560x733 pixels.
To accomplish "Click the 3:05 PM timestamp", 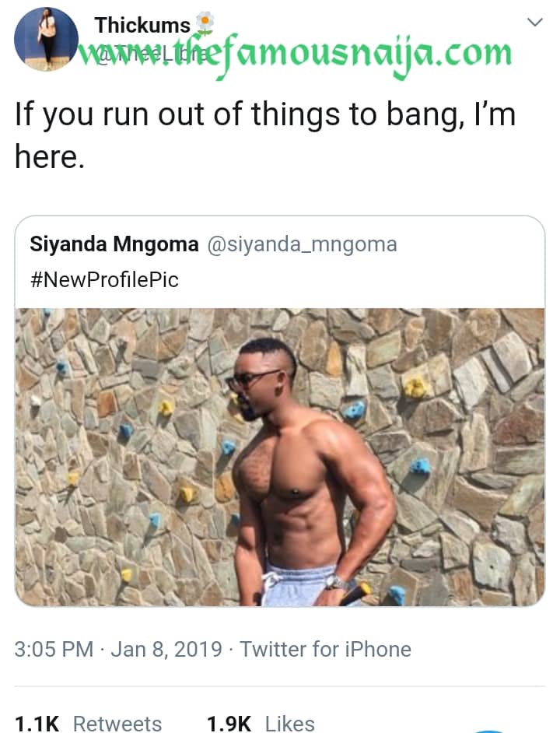I will click(x=54, y=649).
